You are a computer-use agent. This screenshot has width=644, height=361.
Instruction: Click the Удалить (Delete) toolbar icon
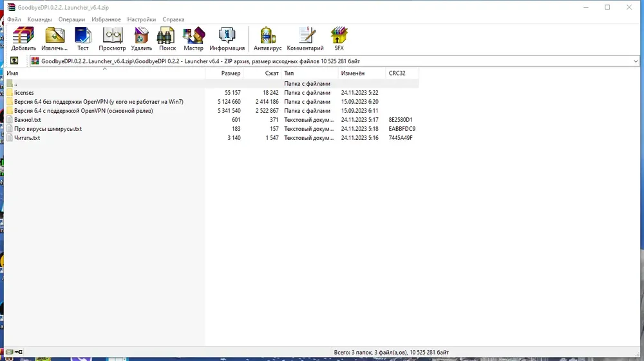pos(141,39)
